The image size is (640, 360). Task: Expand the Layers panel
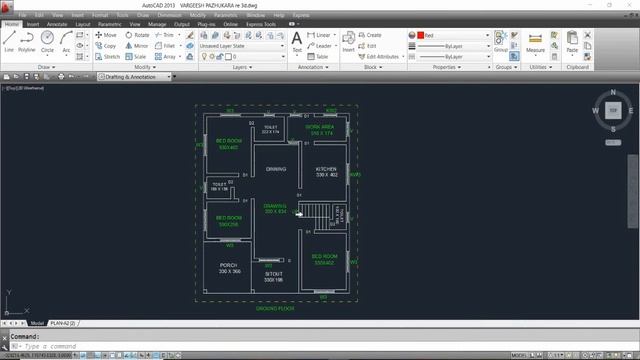(242, 67)
